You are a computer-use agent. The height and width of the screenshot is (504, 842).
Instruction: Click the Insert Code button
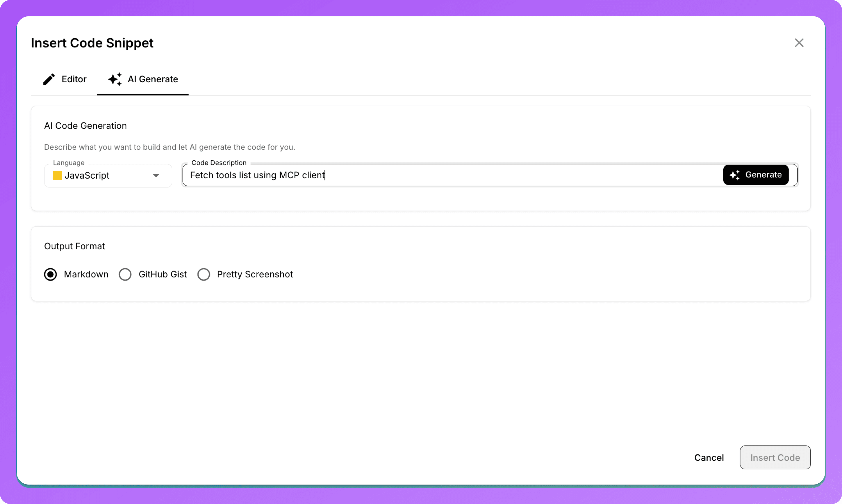(775, 458)
